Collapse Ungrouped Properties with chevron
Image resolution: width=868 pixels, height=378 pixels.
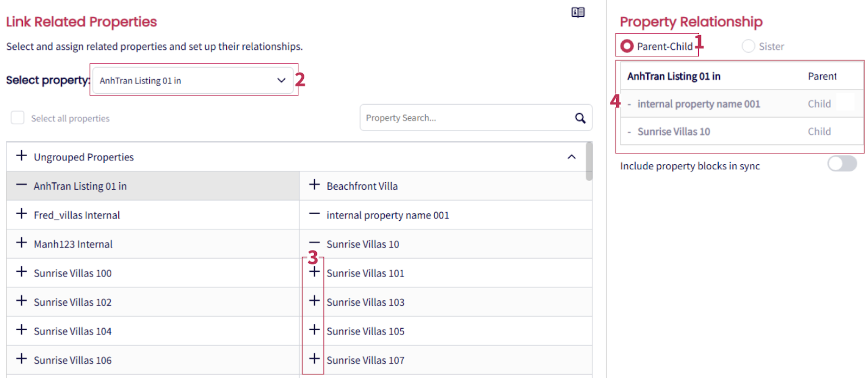(571, 157)
